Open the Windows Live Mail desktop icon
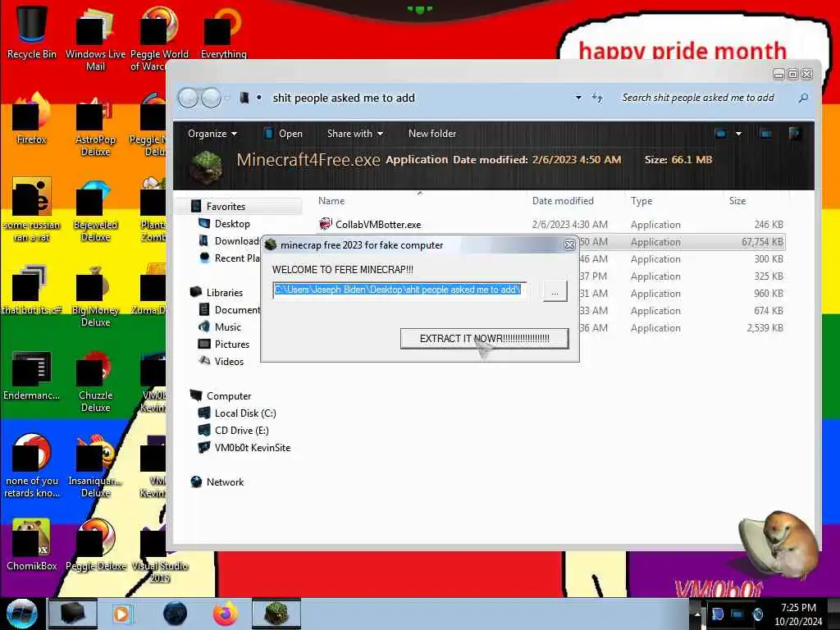 pos(95,39)
